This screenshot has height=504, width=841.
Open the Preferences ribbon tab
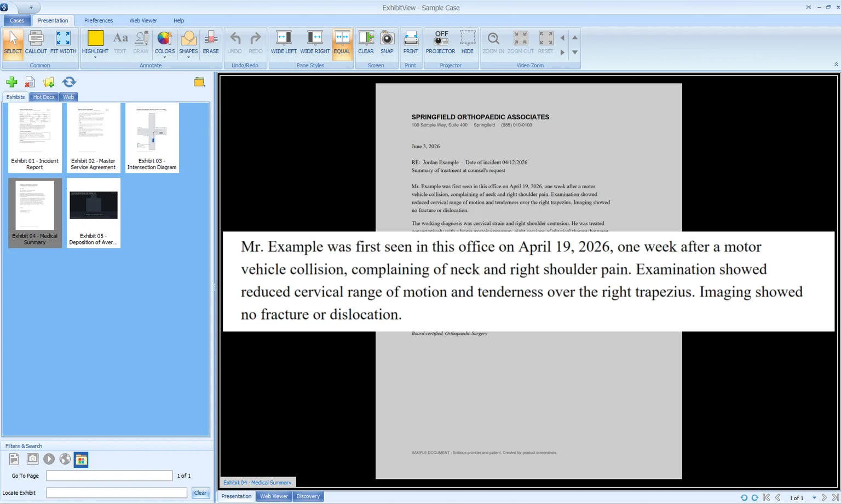pyautogui.click(x=99, y=20)
